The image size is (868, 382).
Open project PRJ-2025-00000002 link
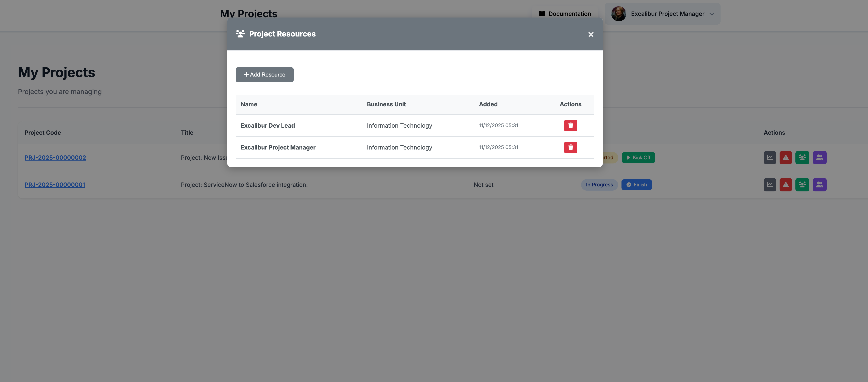(x=55, y=157)
